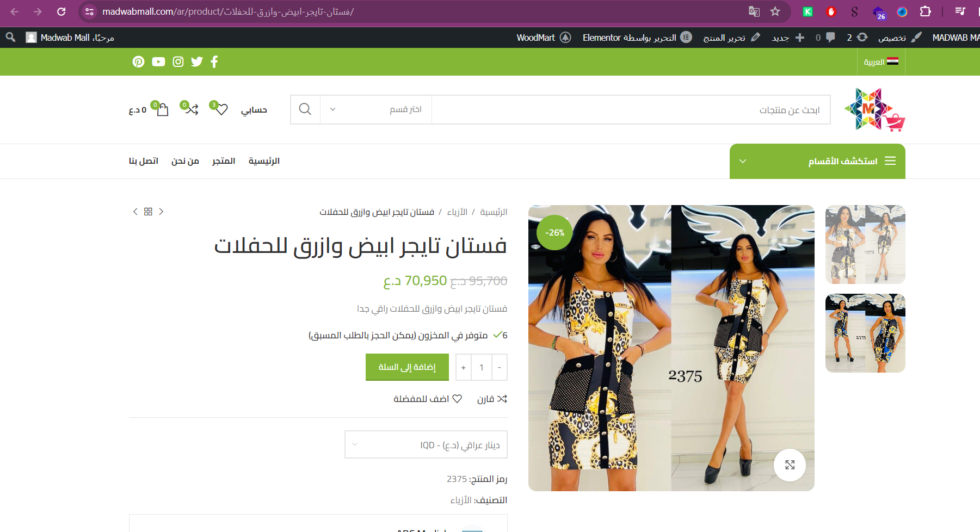Click the browser reload button
This screenshot has height=532, width=980.
[x=61, y=11]
